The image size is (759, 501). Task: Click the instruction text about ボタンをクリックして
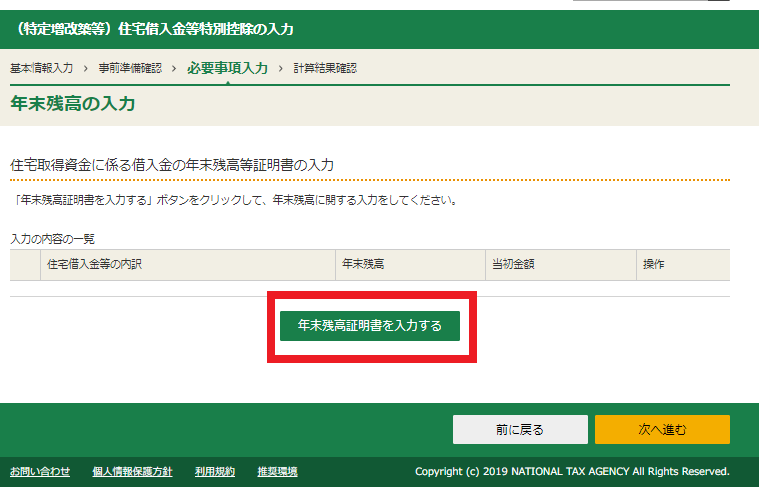(234, 200)
